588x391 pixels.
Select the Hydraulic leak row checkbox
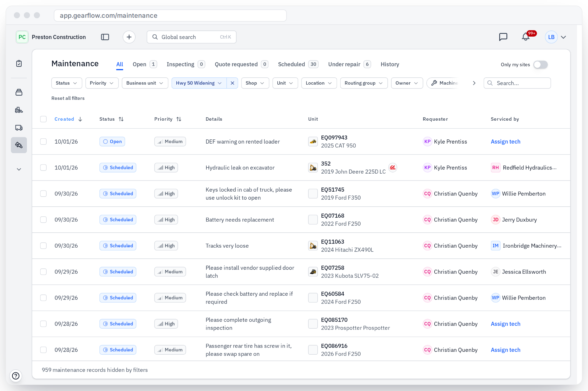[43, 167]
